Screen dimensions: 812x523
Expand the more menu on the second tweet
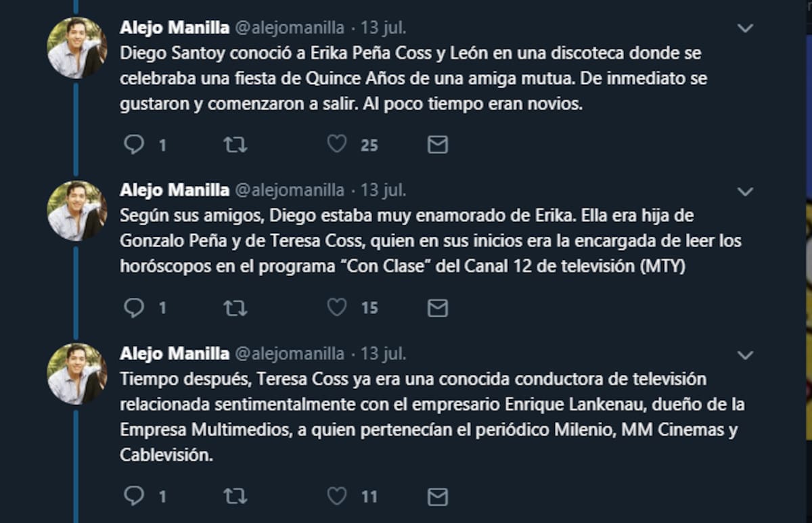coord(745,192)
